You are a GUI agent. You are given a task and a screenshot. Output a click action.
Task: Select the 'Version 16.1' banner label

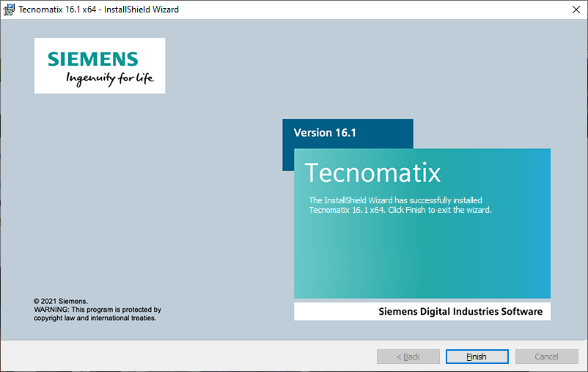[324, 133]
